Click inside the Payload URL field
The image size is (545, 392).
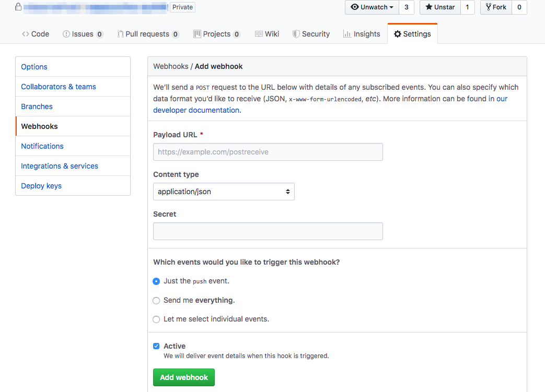(x=268, y=152)
